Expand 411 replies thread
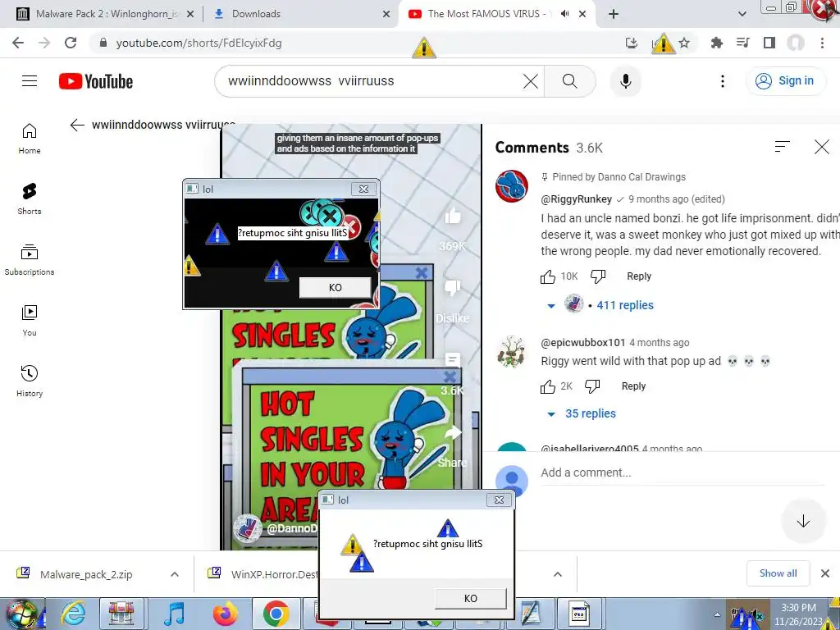Image resolution: width=840 pixels, height=630 pixels. (x=624, y=305)
